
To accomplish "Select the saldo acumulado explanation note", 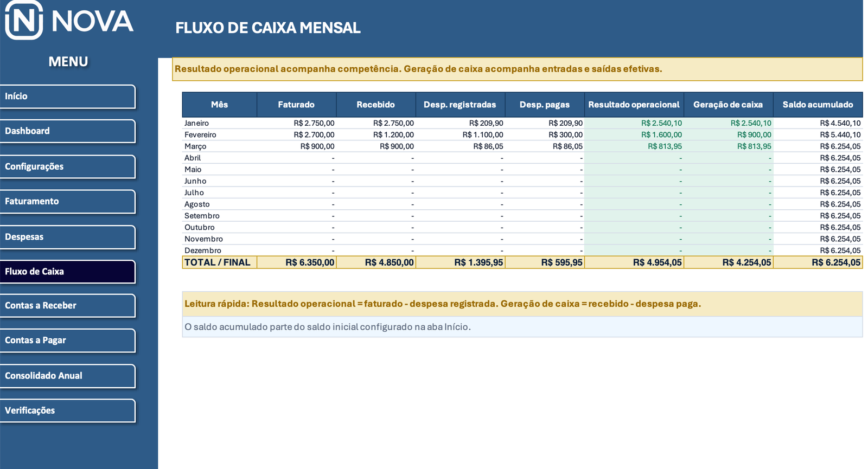I will [x=522, y=327].
